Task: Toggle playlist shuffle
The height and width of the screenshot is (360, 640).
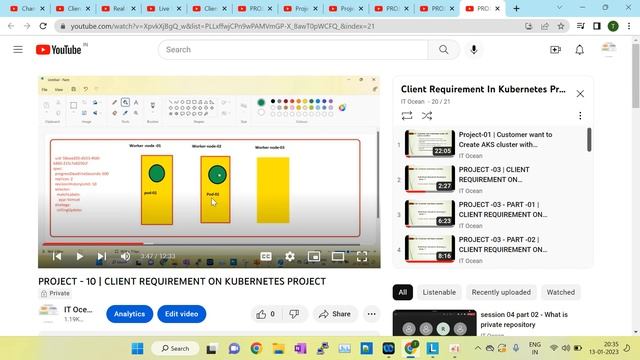Action: click(427, 116)
